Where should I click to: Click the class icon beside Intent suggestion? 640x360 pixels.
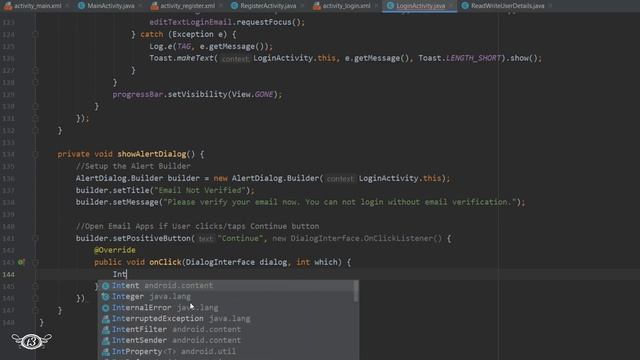click(106, 286)
